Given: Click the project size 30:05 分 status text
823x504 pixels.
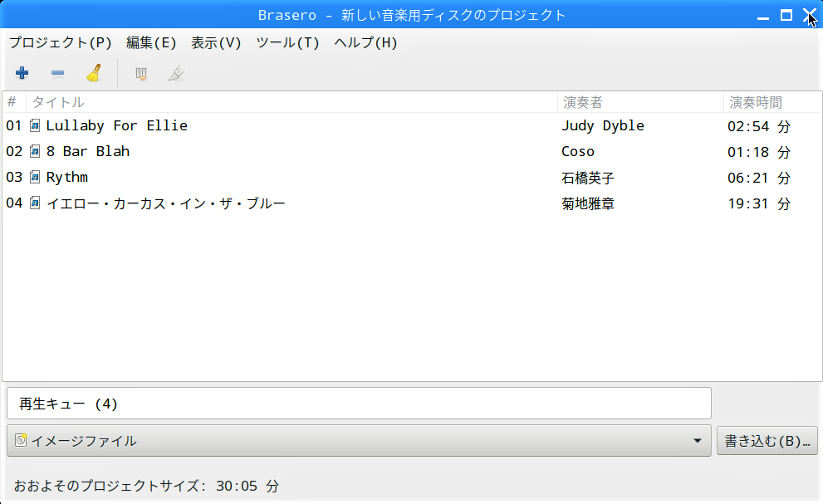Looking at the screenshot, I should click(146, 486).
